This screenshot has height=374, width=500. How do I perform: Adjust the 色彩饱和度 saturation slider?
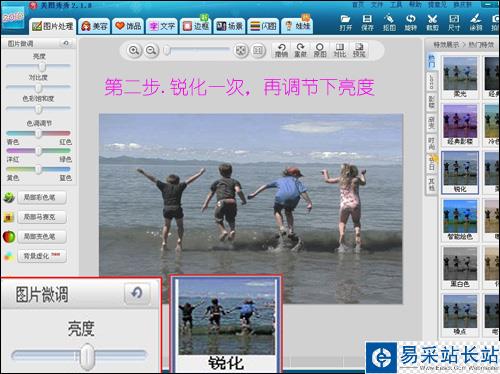[38, 109]
